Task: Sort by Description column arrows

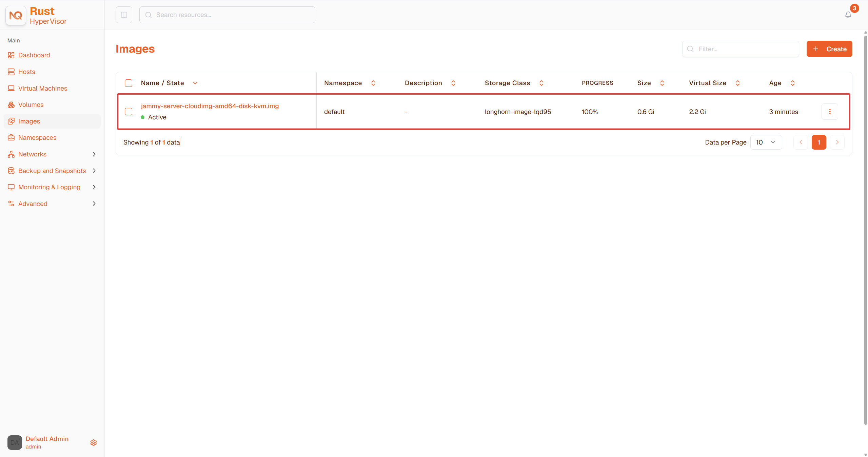Action: pos(453,83)
